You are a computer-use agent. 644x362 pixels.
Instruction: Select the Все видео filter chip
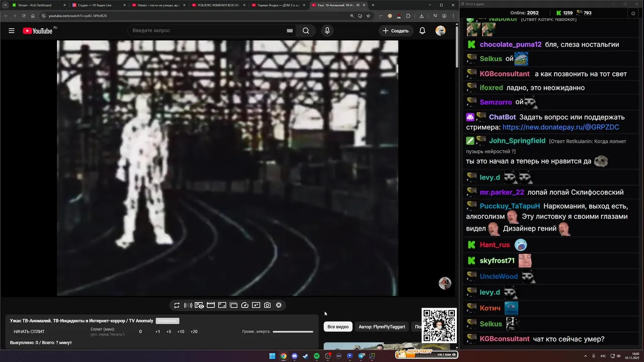pyautogui.click(x=338, y=327)
